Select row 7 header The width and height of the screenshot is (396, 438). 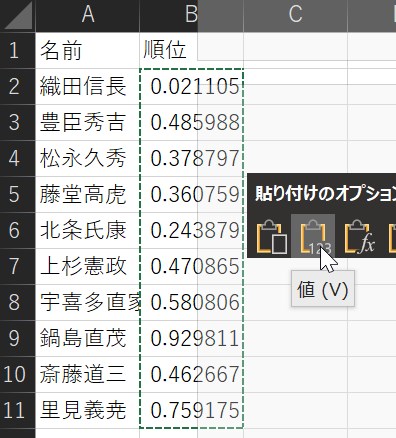point(17,266)
